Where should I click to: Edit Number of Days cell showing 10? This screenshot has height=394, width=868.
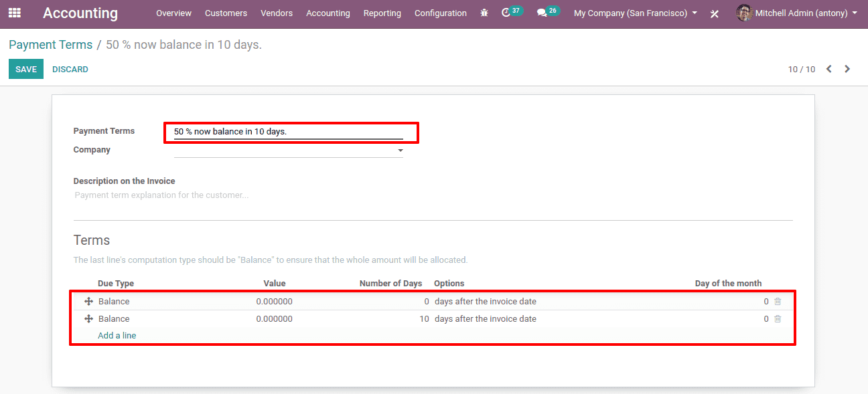424,319
